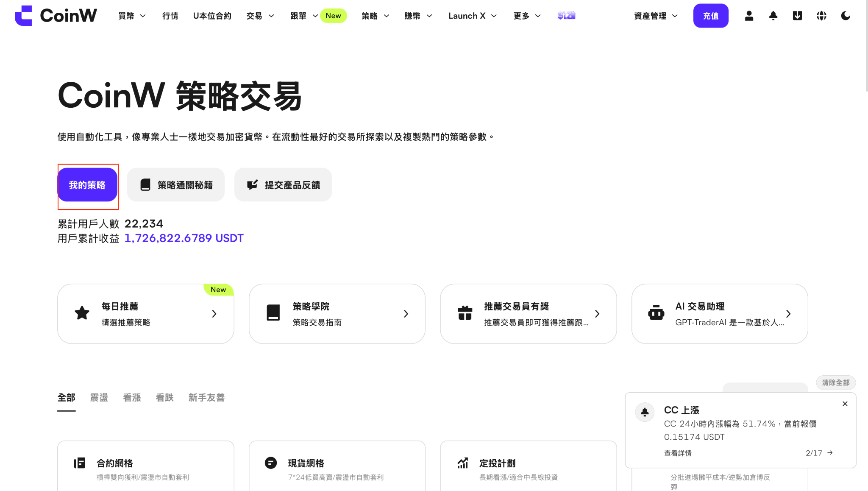Click the page vertical scrollbar
868x491 pixels.
click(866, 46)
